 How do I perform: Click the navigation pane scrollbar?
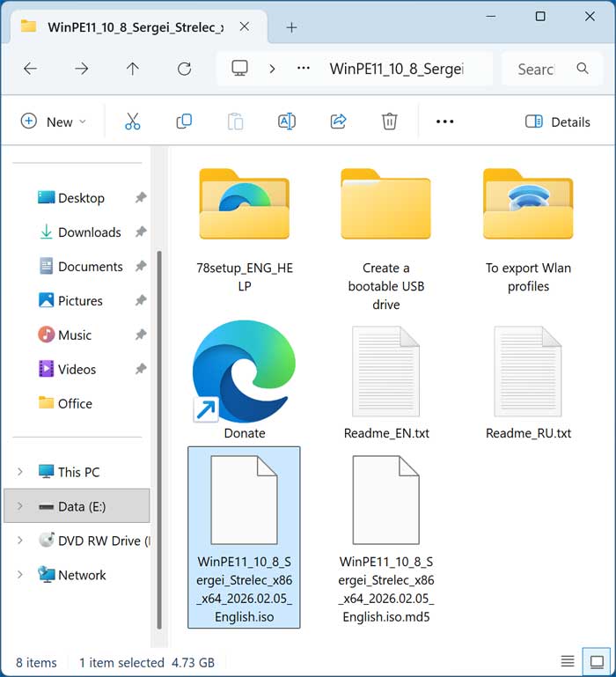tap(159, 439)
